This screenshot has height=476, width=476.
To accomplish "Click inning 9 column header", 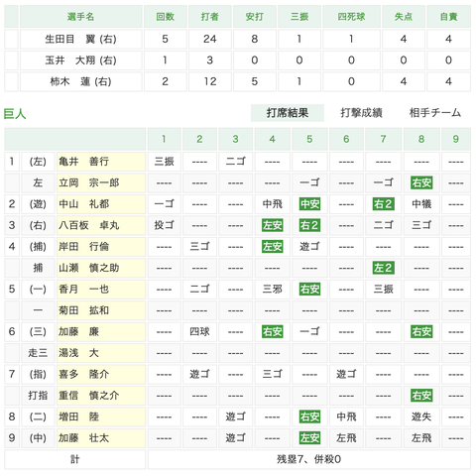I will (456, 139).
